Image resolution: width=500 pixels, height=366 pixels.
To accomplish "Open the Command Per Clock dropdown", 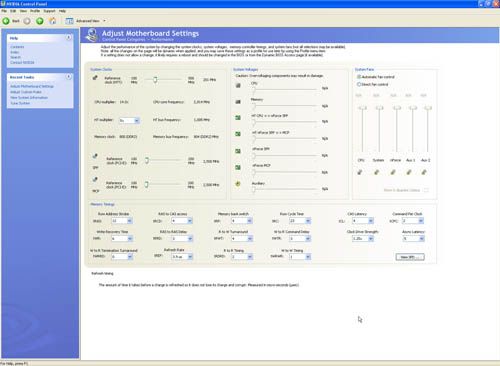I will [x=421, y=221].
